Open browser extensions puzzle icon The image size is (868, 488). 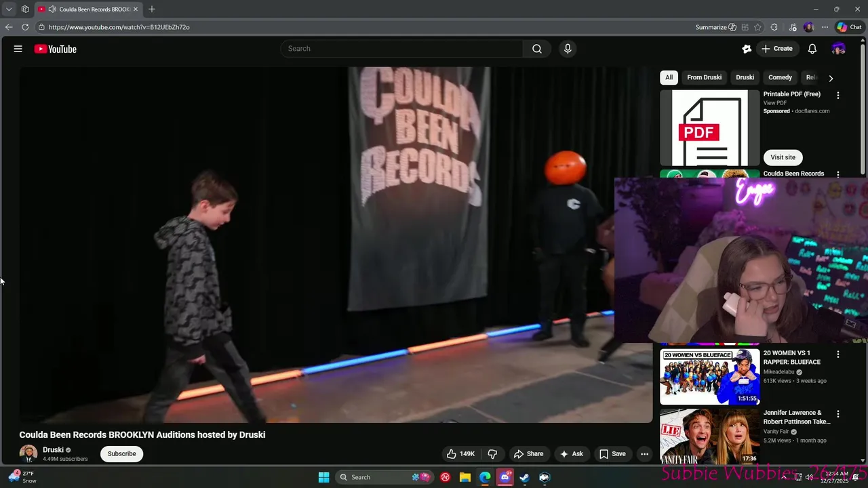[774, 27]
